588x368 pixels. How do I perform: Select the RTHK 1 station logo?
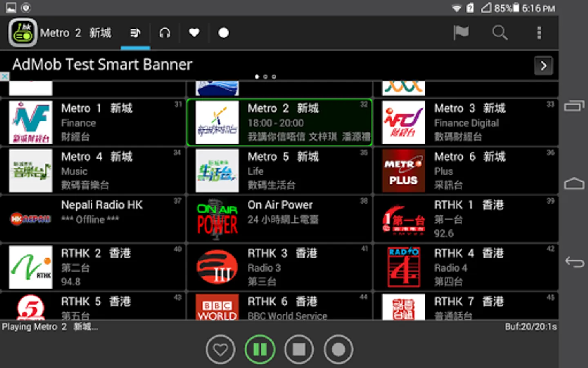(x=403, y=219)
